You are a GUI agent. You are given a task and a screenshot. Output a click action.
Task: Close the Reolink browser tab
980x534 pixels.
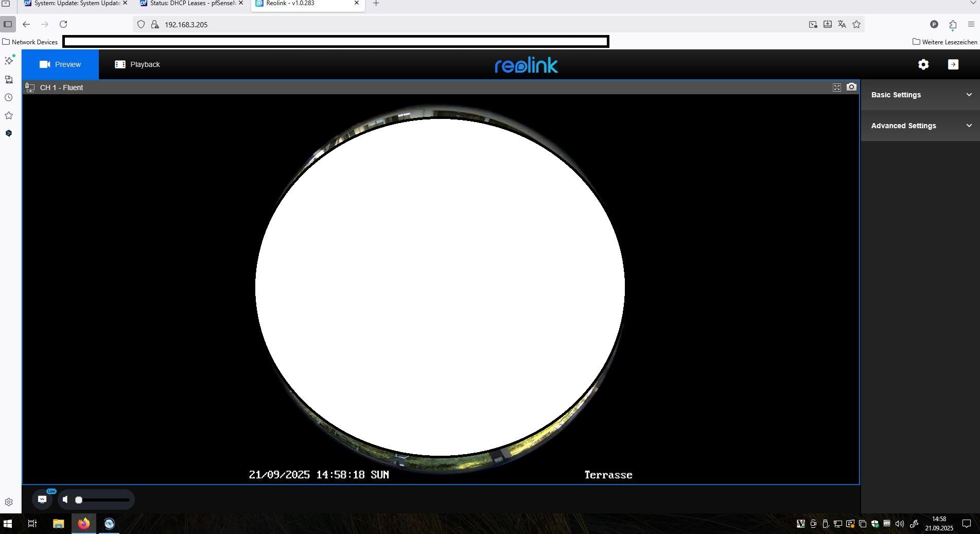(356, 3)
